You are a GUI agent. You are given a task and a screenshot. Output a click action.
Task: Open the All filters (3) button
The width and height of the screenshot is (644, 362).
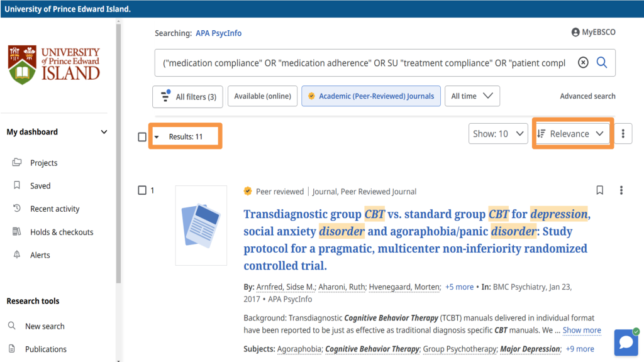point(188,97)
